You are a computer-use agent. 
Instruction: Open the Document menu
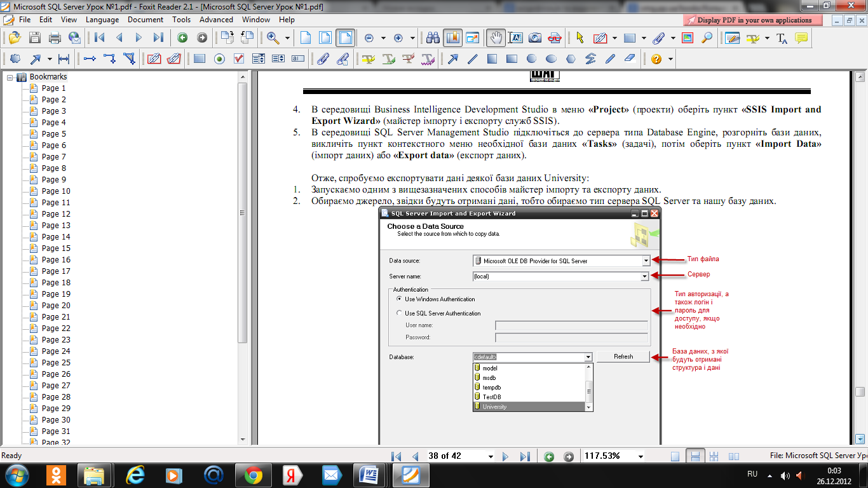[146, 20]
